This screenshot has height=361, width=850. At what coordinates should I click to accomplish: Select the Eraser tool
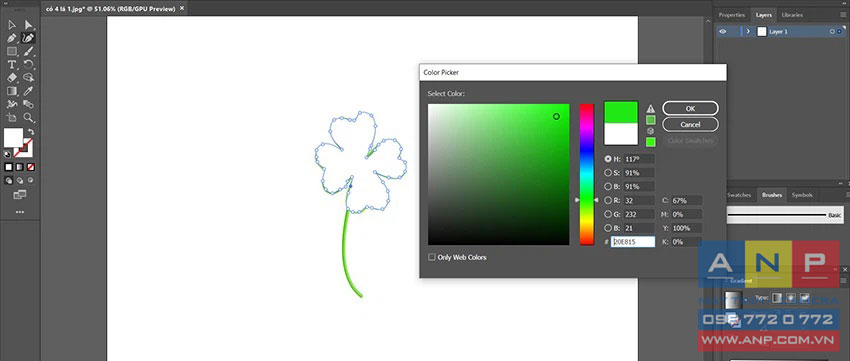tap(12, 78)
